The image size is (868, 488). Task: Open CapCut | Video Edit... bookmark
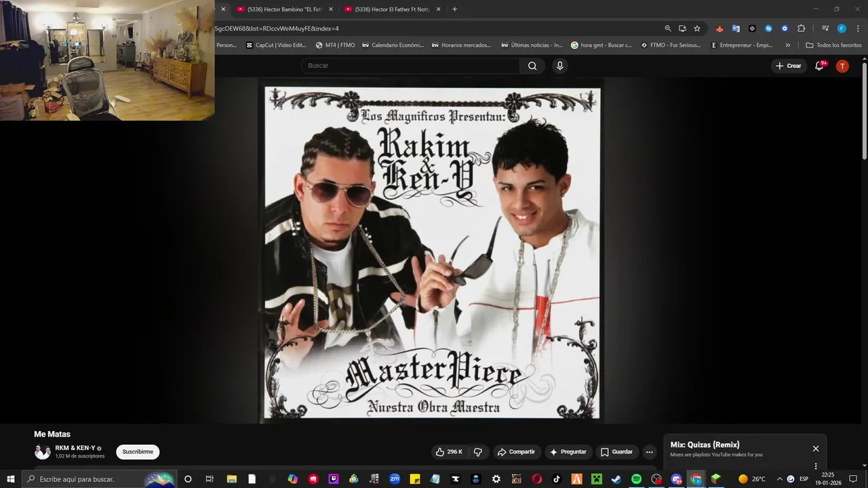(x=276, y=45)
